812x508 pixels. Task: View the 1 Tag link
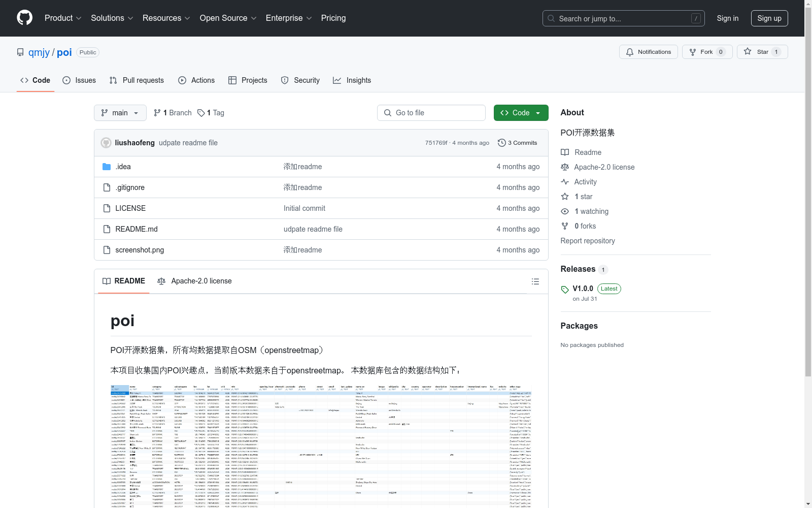tap(211, 113)
